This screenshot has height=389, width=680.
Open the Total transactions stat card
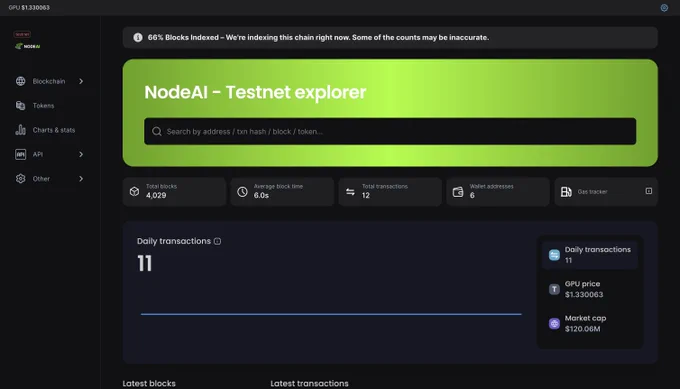point(390,191)
